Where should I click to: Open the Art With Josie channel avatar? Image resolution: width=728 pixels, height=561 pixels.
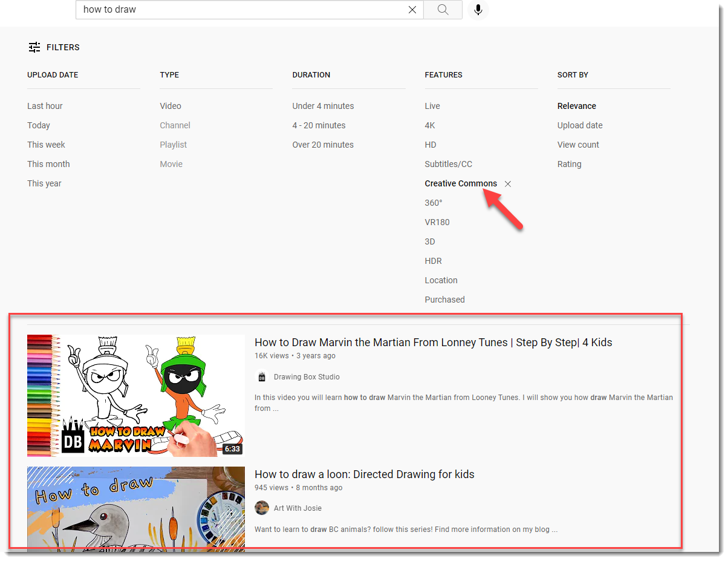262,508
